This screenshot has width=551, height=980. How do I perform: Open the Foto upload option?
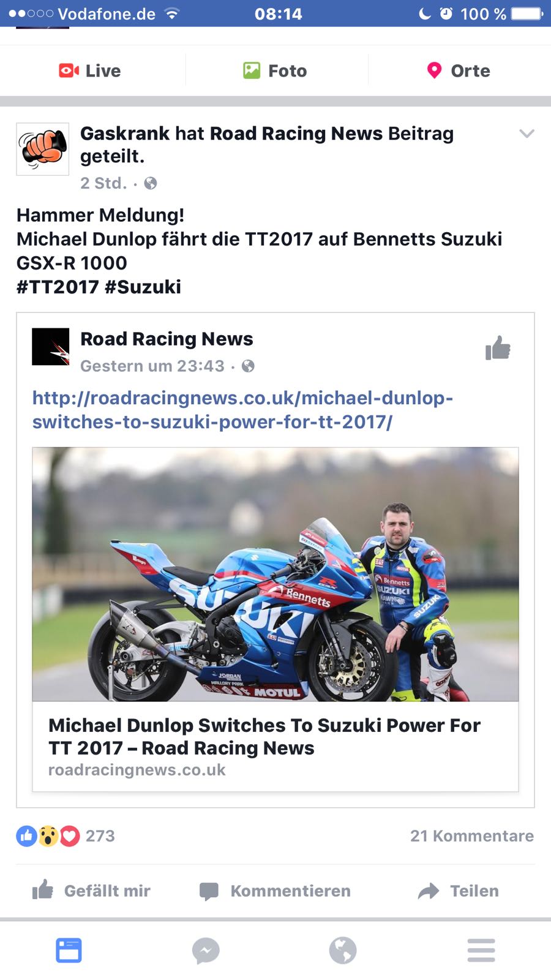click(x=275, y=71)
